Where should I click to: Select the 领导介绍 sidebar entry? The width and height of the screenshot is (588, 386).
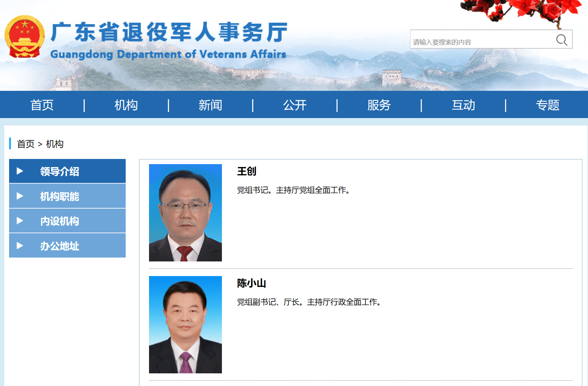(59, 171)
